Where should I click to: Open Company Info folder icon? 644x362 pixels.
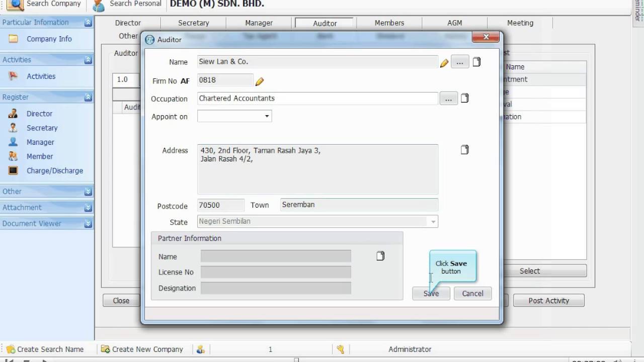click(x=14, y=39)
